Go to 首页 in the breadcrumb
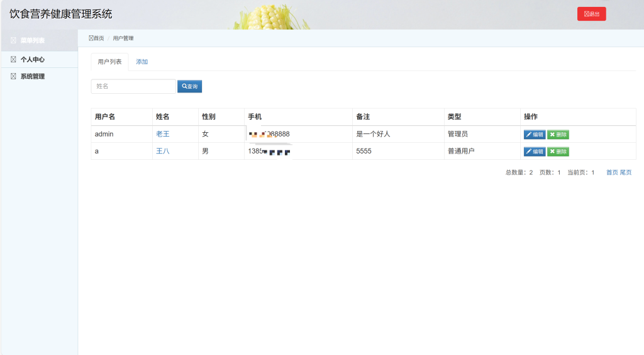The width and height of the screenshot is (644, 355). click(99, 38)
